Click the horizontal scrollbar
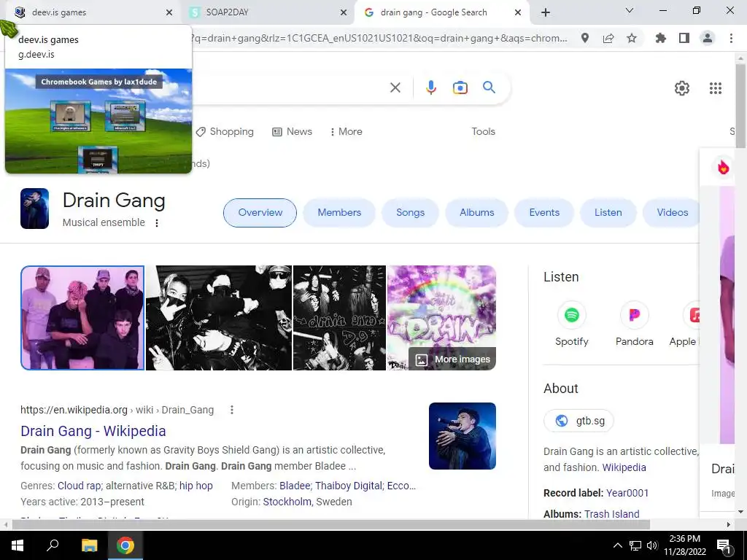 [332, 524]
